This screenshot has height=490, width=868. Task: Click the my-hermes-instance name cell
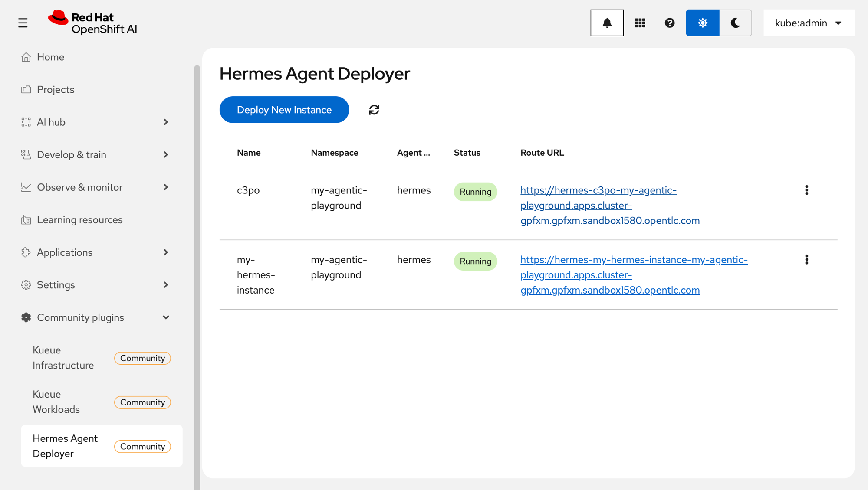coord(256,275)
